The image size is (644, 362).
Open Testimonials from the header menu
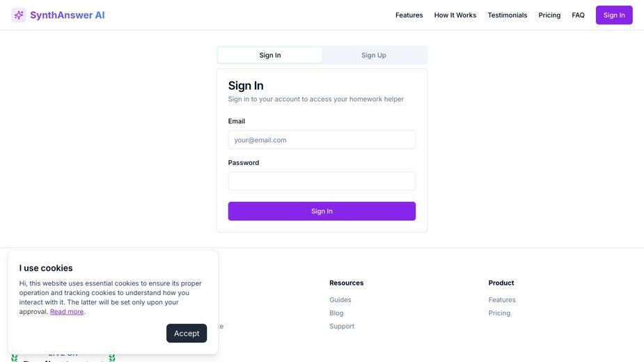(x=508, y=15)
